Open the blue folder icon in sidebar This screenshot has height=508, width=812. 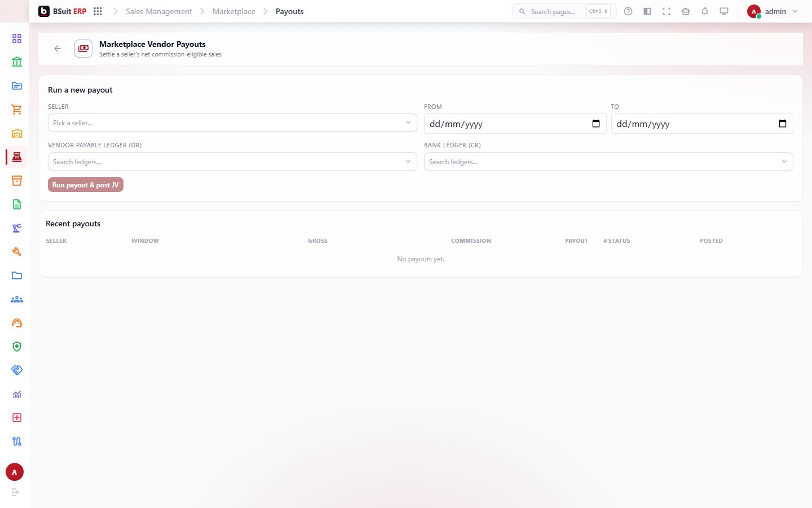17,275
